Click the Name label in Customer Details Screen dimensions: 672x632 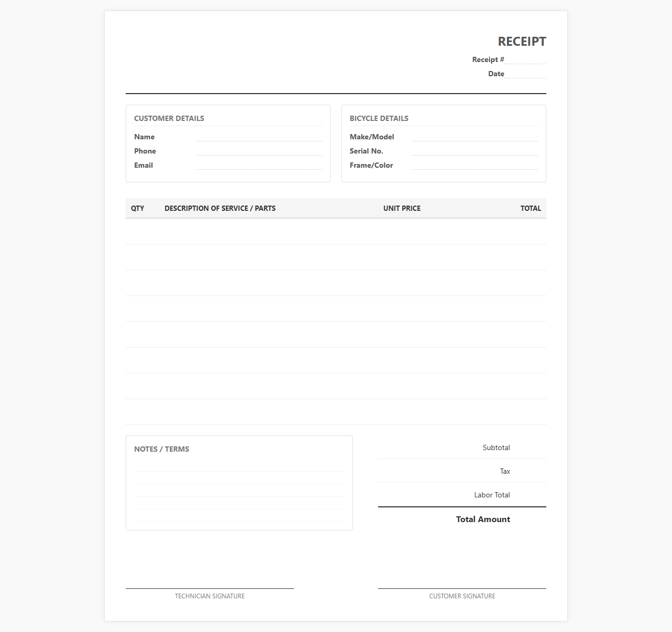tap(144, 137)
